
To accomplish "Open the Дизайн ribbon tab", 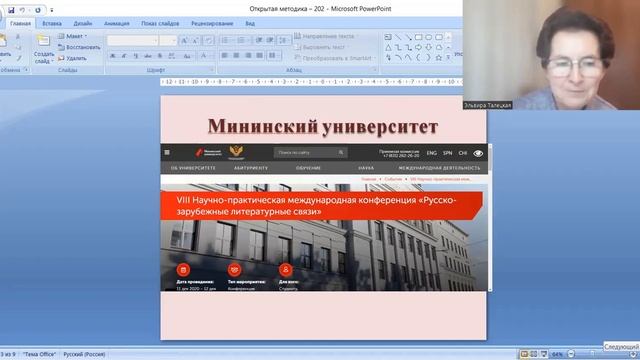I will pos(82,24).
